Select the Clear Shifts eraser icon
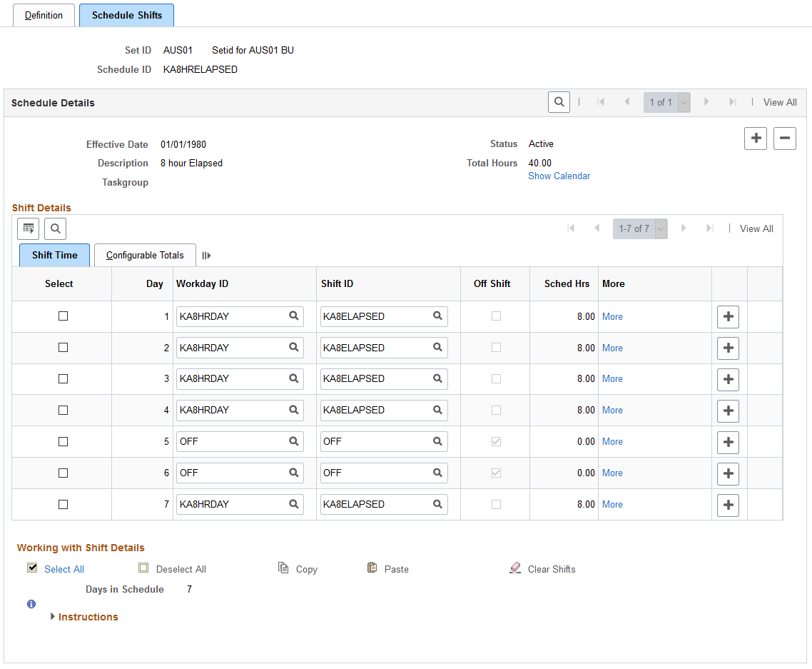Viewport: 812px width, 669px height. pyautogui.click(x=515, y=568)
